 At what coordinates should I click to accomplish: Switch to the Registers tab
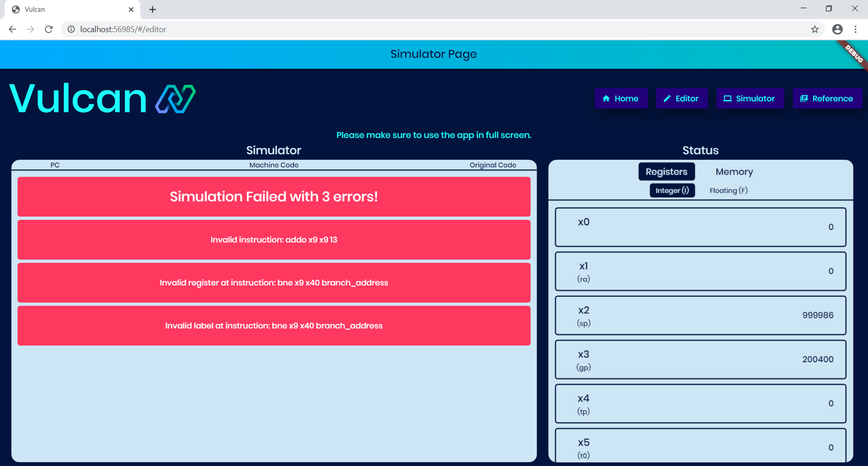pos(666,171)
